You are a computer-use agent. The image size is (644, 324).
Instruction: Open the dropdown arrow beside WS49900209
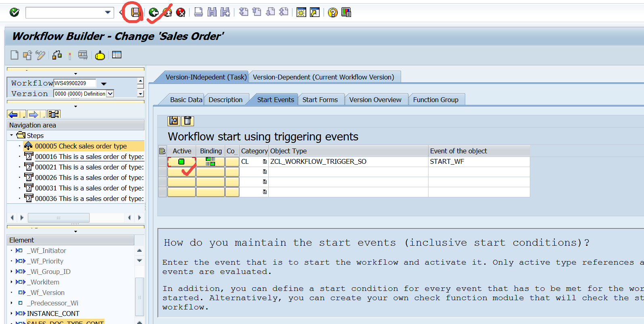(x=104, y=84)
